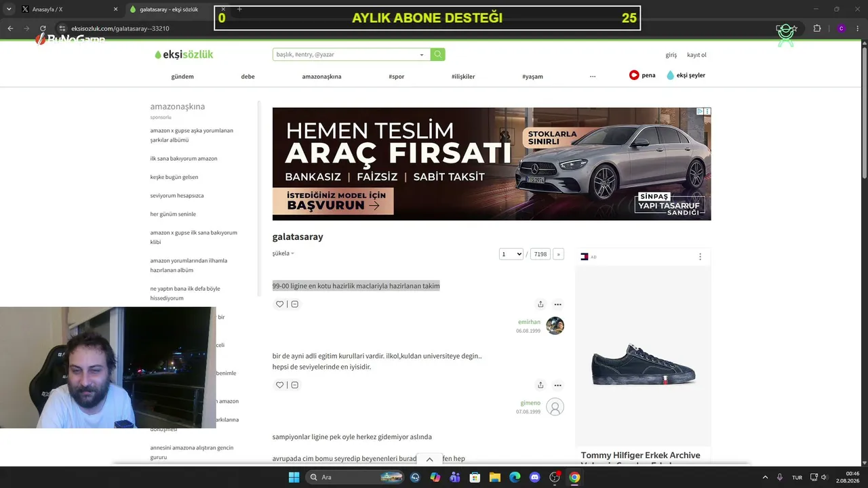Downvote the gimeno entry with minus icon

point(294,385)
